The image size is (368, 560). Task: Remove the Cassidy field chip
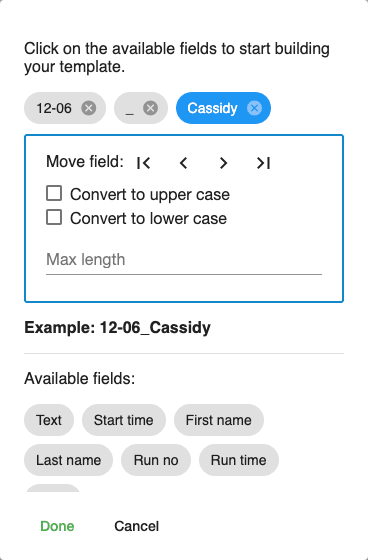point(254,108)
